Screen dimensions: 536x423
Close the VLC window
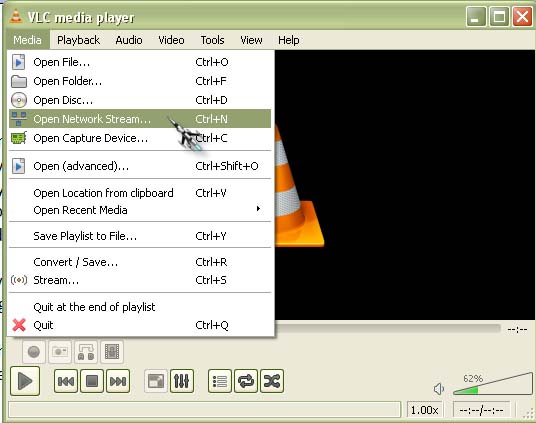pyautogui.click(x=522, y=16)
